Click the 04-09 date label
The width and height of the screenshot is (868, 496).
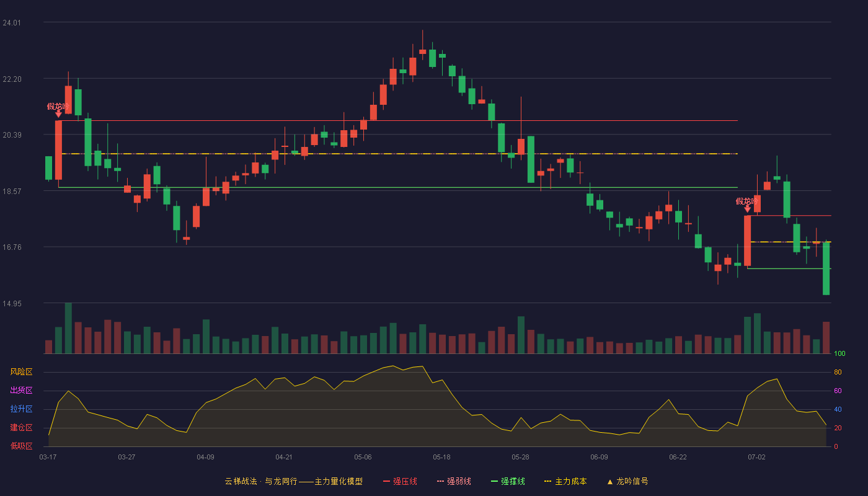205,457
